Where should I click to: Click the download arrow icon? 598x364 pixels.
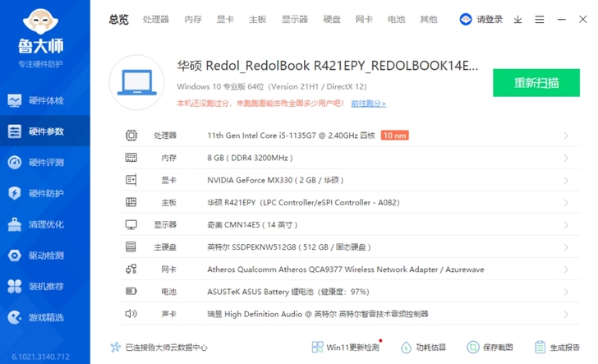coord(517,20)
